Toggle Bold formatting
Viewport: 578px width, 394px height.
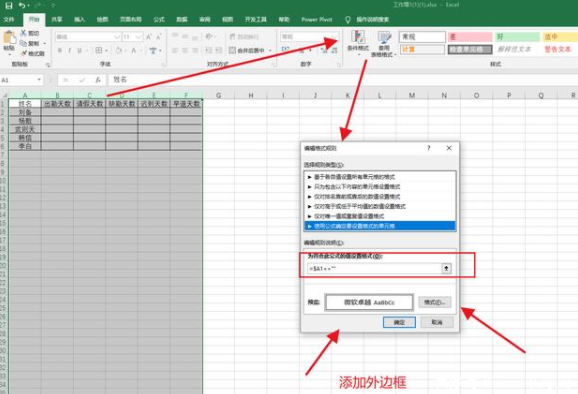(60, 50)
